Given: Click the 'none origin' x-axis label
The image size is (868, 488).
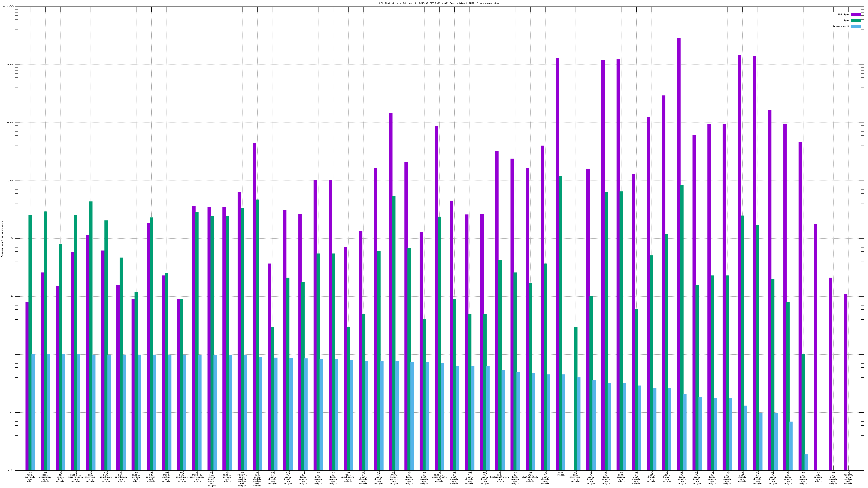Looking at the screenshot, I should click(x=560, y=474).
